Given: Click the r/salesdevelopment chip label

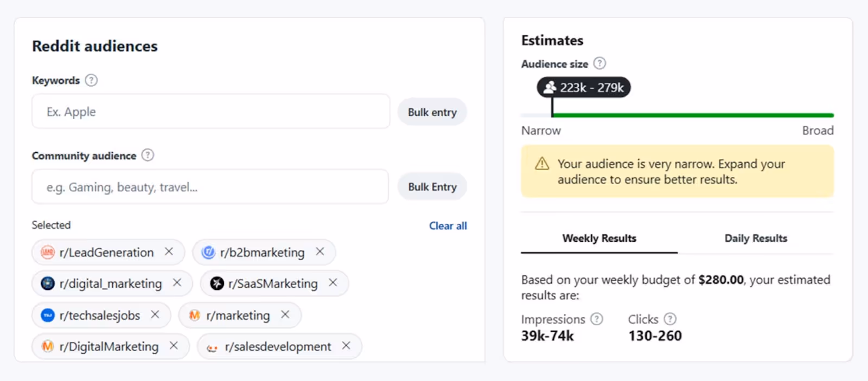Looking at the screenshot, I should [x=278, y=347].
